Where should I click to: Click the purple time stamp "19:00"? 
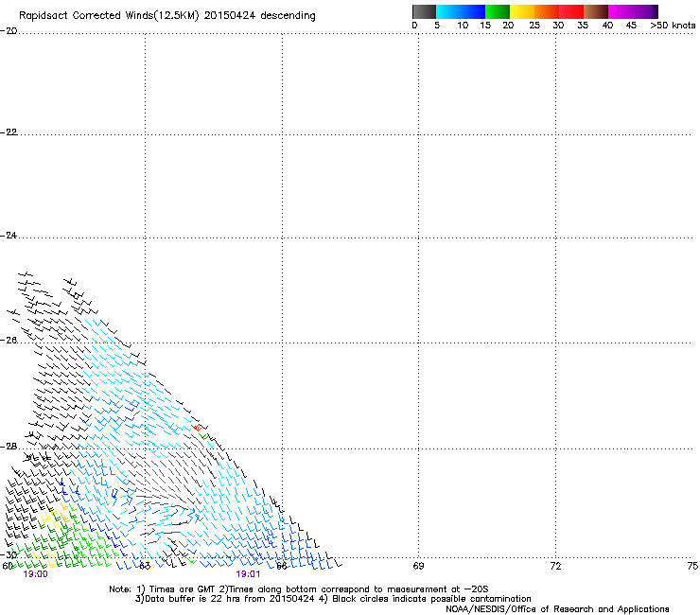[35, 574]
